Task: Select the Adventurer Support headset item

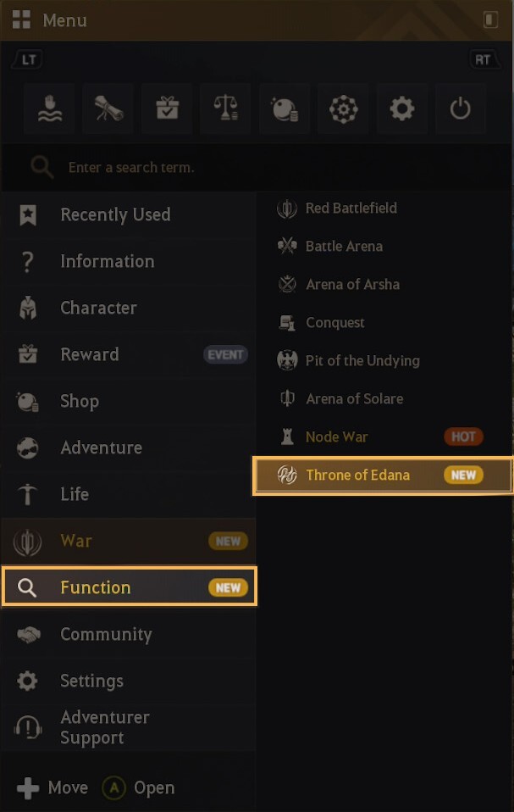Action: pyautogui.click(x=105, y=727)
